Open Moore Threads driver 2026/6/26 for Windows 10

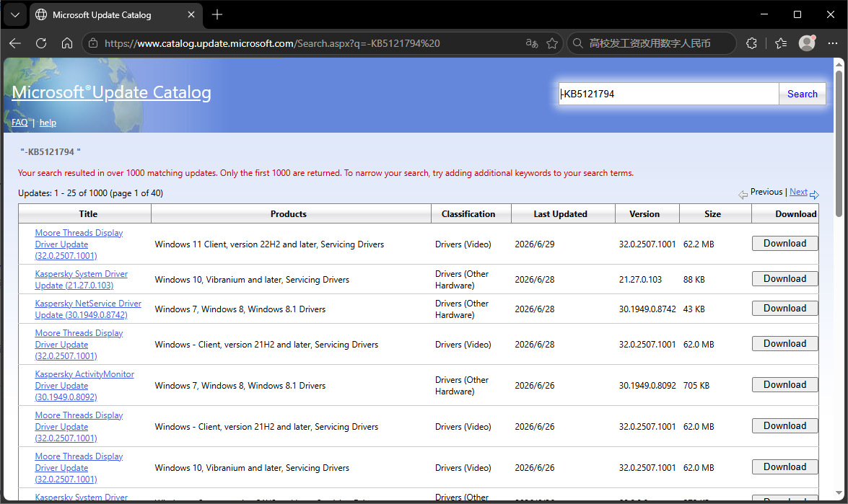[79, 468]
